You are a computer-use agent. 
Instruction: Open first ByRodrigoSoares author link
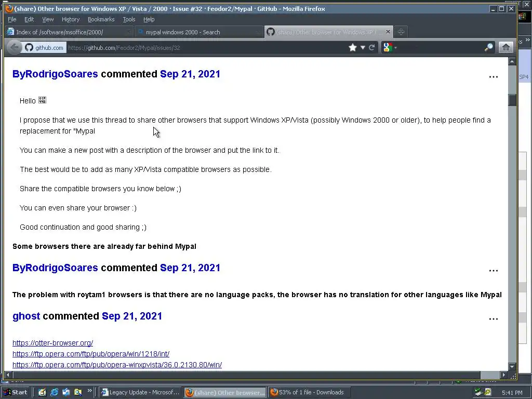coord(55,74)
